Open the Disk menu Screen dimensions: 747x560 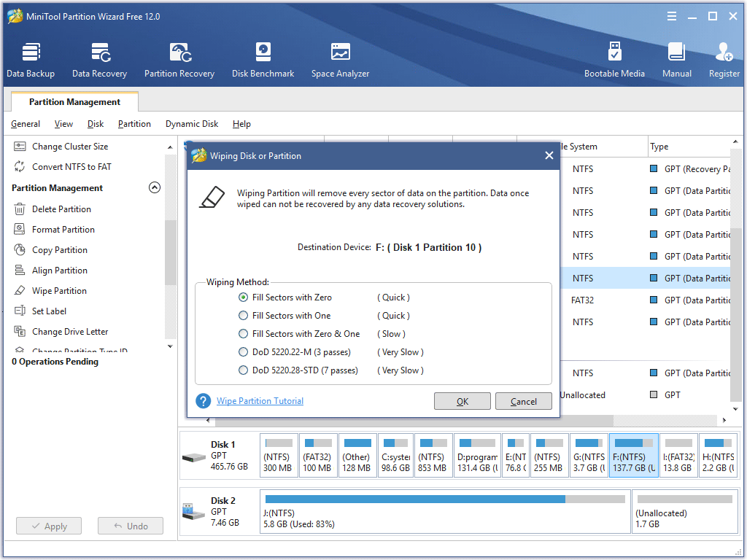[96, 124]
